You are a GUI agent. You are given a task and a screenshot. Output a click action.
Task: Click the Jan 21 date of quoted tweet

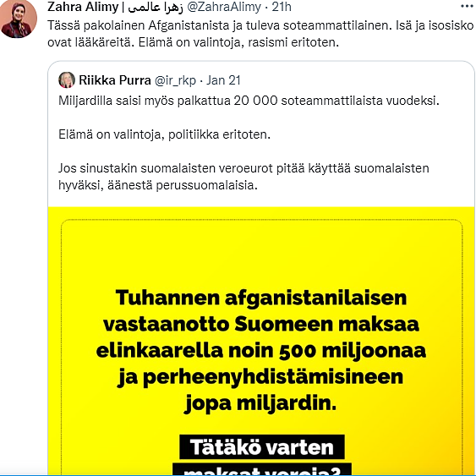point(223,80)
